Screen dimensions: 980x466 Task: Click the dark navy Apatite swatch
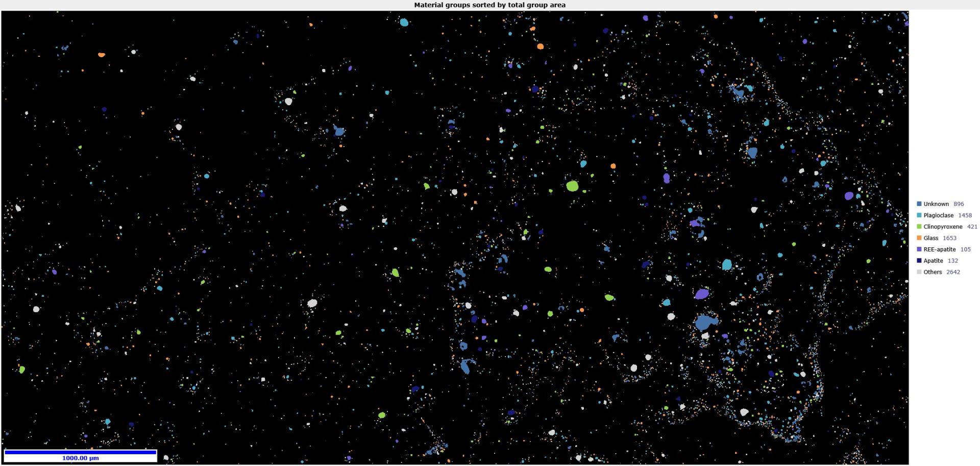[919, 261]
